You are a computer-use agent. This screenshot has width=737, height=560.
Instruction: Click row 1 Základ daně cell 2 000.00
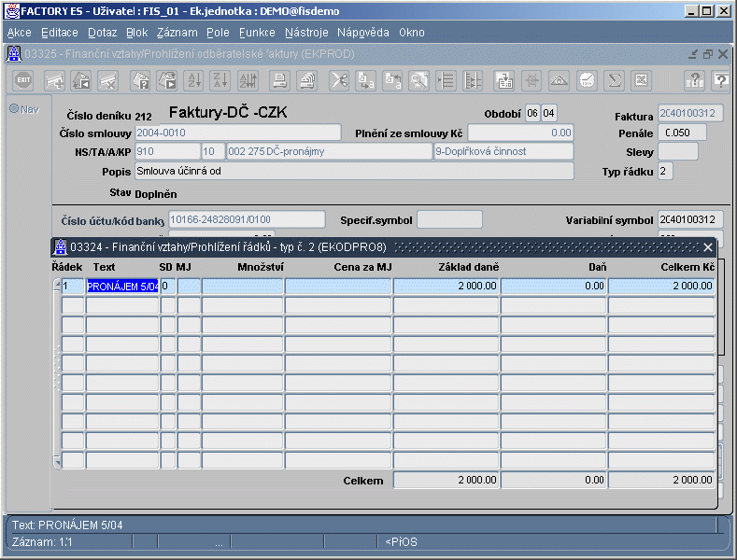[x=446, y=287]
